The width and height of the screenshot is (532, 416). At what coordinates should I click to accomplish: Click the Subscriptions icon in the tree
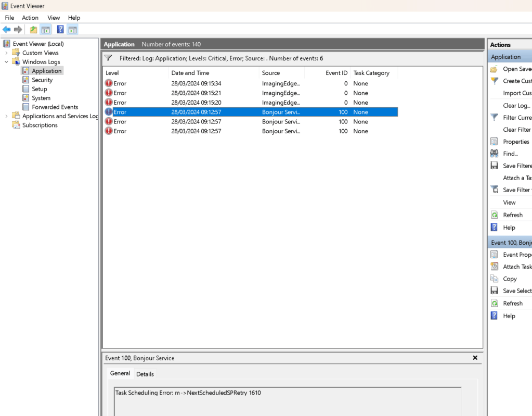click(x=16, y=125)
